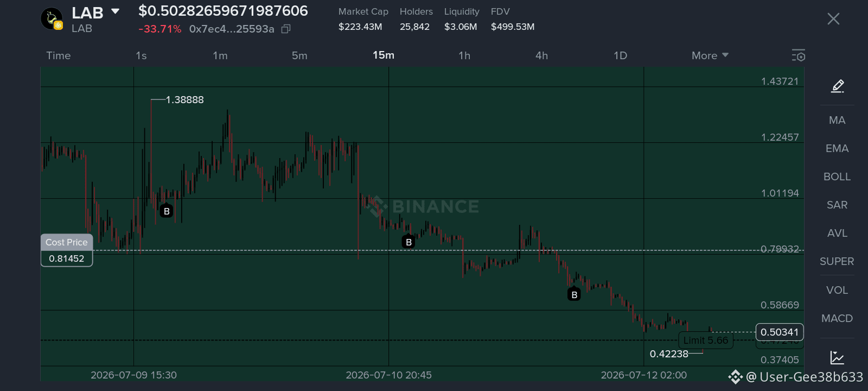Click the Market Cap value $223.43M

coord(360,27)
